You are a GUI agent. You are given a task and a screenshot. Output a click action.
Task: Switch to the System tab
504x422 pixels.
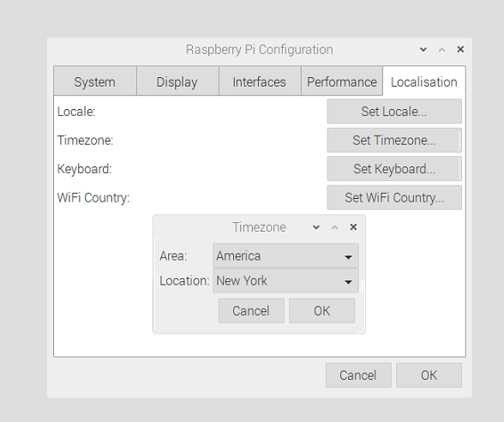[x=95, y=81]
